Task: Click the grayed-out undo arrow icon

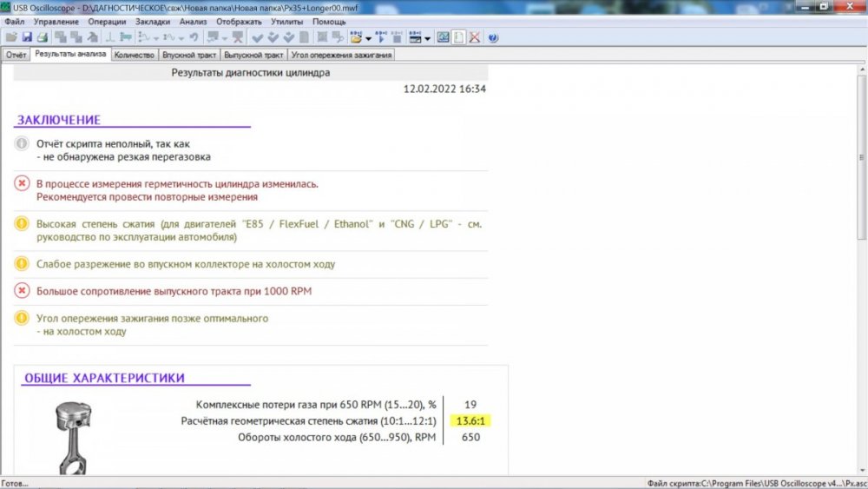Action: [x=194, y=37]
